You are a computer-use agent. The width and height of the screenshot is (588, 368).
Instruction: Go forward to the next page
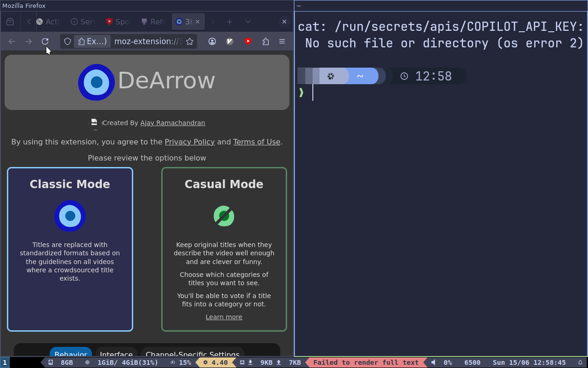pos(28,41)
